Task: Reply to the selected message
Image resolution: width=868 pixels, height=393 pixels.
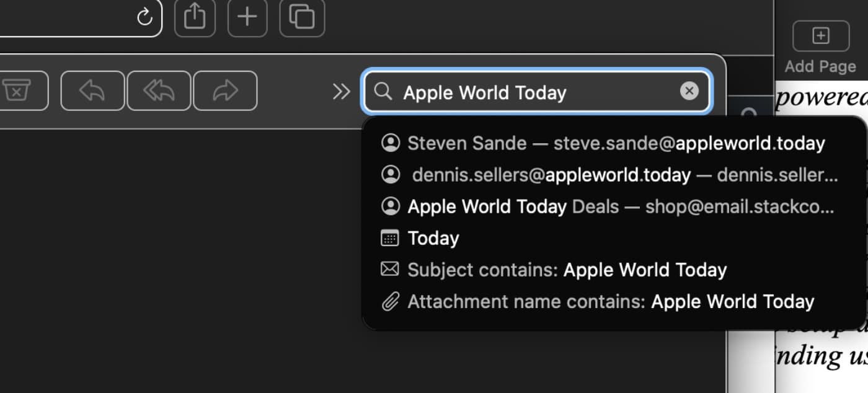Action: pyautogui.click(x=92, y=91)
